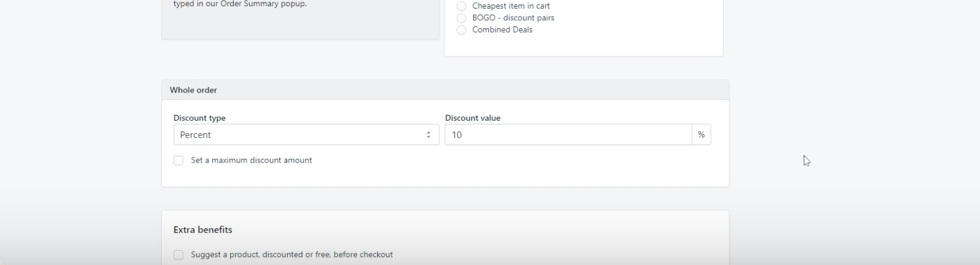The height and width of the screenshot is (265, 980).
Task: Click the up-down arrows icon in Discount type
Action: click(x=428, y=135)
